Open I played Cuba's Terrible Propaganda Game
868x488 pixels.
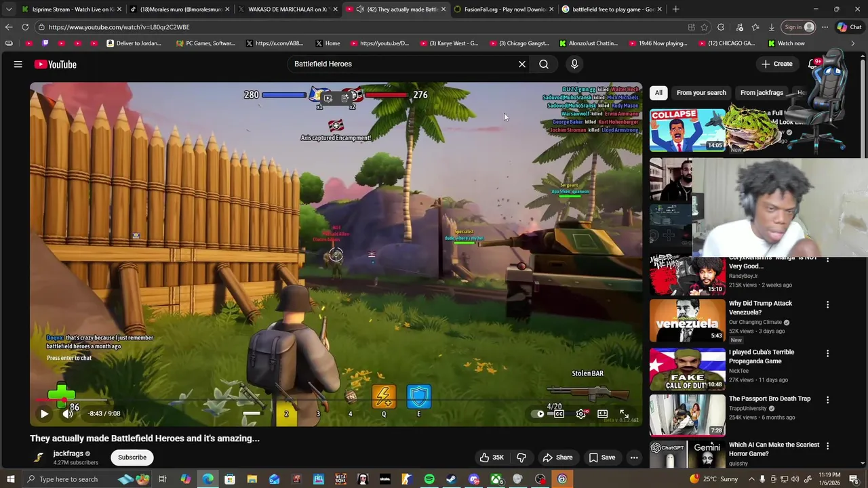click(x=762, y=357)
